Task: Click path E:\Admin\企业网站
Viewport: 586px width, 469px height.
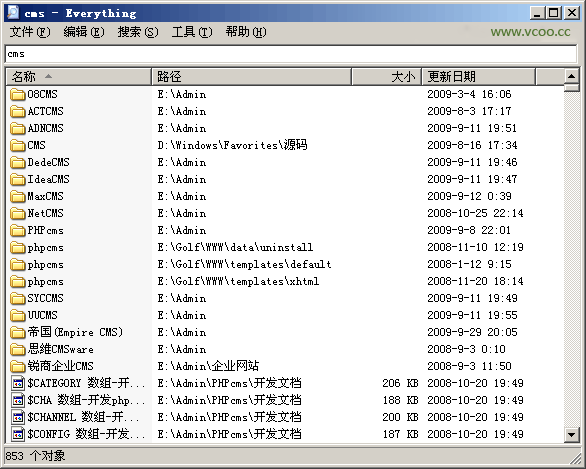Action: pyautogui.click(x=208, y=366)
